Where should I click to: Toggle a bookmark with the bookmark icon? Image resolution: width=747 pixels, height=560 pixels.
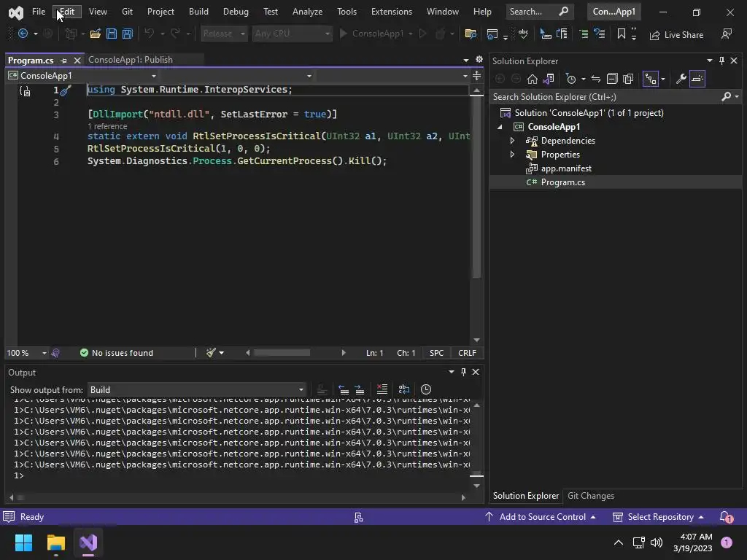coord(622,34)
